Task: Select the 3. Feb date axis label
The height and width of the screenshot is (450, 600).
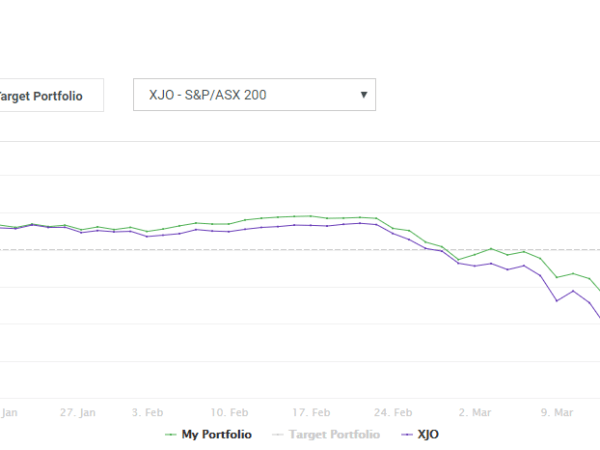Action: (147, 411)
